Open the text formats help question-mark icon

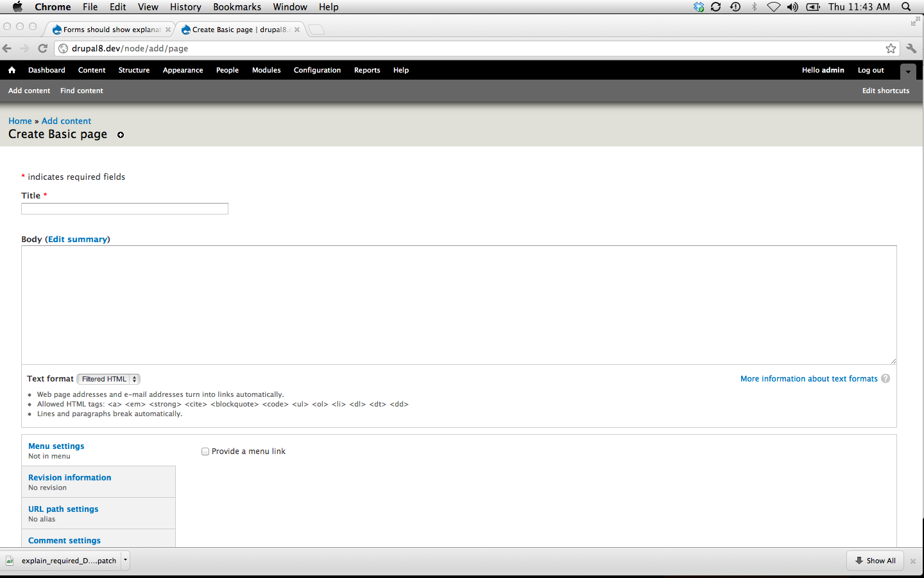click(x=886, y=378)
